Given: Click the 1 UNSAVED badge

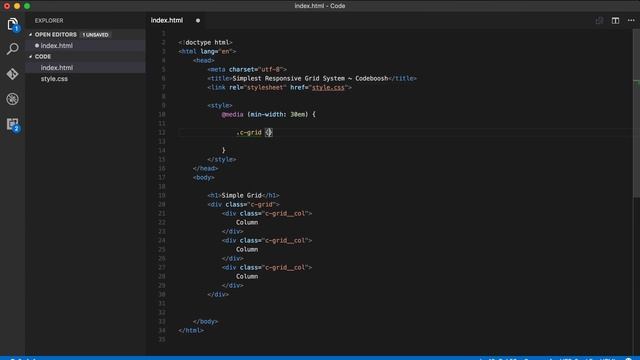Looking at the screenshot, I should point(95,35).
